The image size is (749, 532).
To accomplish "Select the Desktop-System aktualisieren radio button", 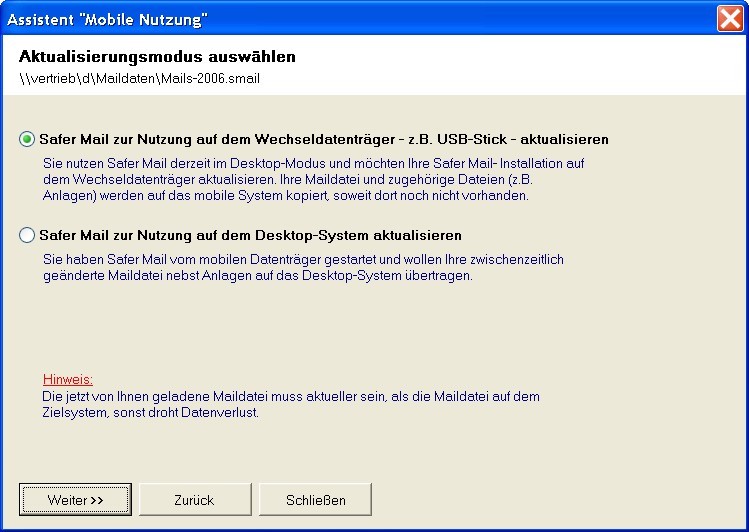I will pyautogui.click(x=27, y=235).
